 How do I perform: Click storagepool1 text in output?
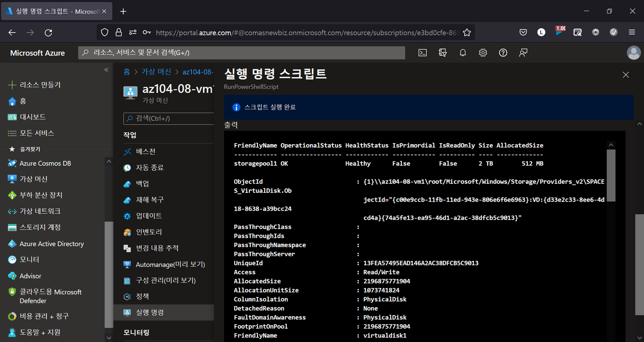[x=255, y=163]
